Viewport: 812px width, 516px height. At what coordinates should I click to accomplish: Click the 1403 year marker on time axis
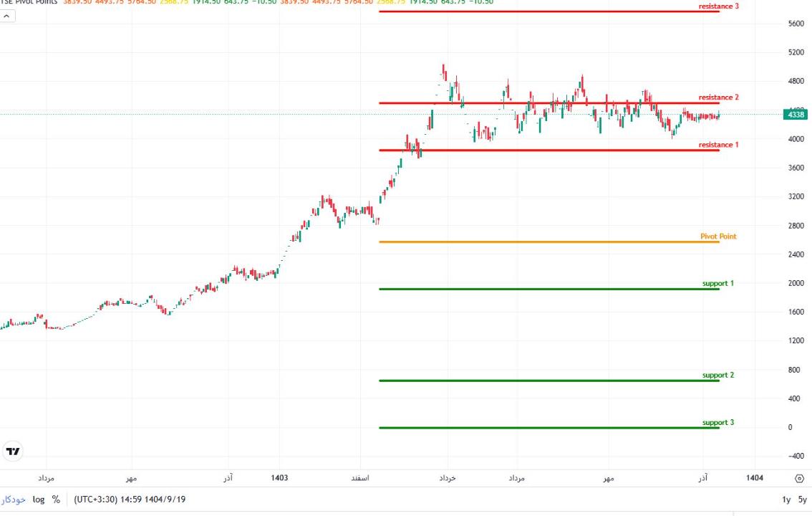[280, 478]
